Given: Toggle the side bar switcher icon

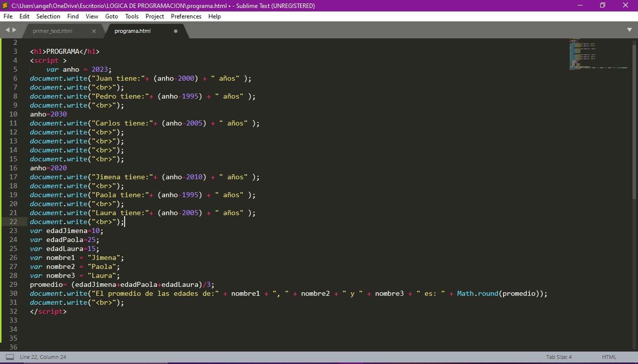Looking at the screenshot, I should coord(9,357).
